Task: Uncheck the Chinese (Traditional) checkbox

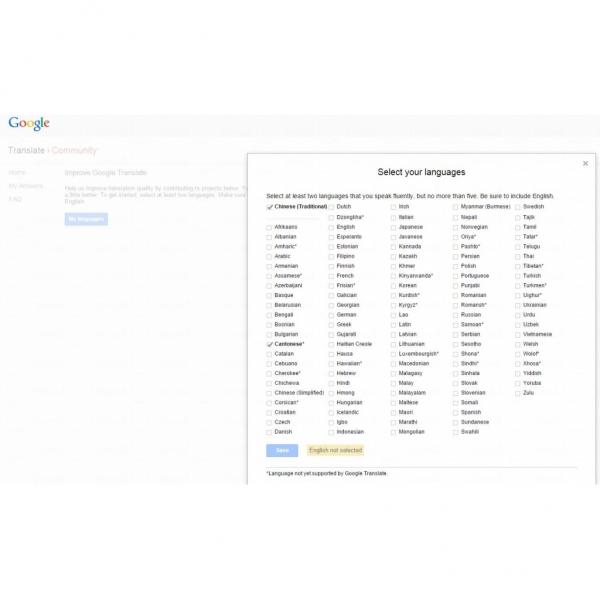Action: pyautogui.click(x=269, y=207)
